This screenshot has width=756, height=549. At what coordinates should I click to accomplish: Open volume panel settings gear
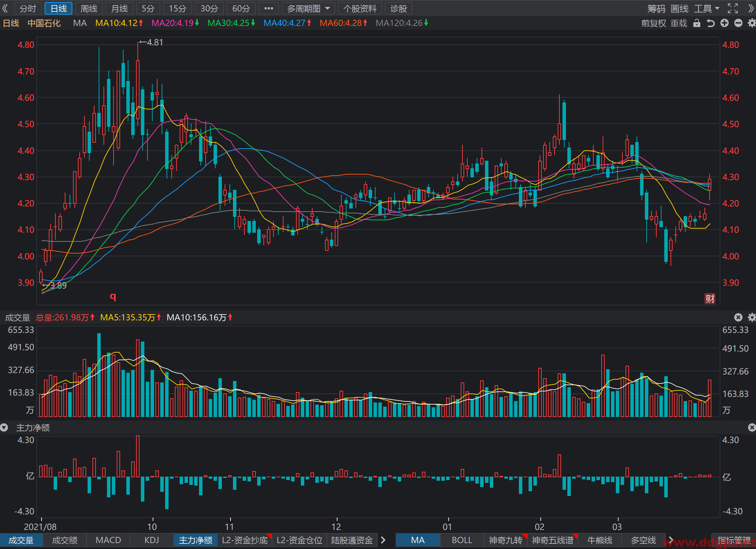[x=751, y=317]
